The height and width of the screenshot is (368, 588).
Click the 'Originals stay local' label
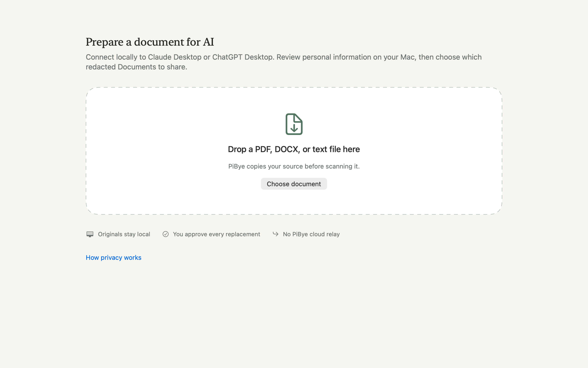pos(124,234)
